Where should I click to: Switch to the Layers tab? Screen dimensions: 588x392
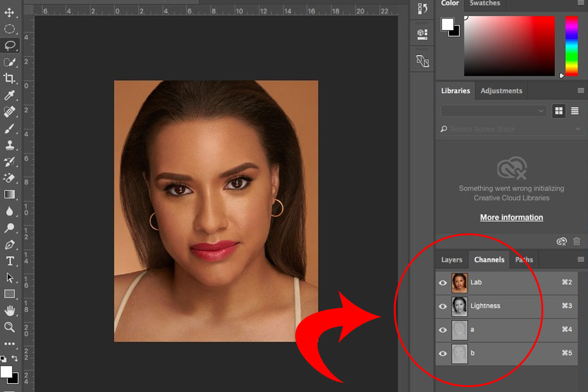click(452, 260)
